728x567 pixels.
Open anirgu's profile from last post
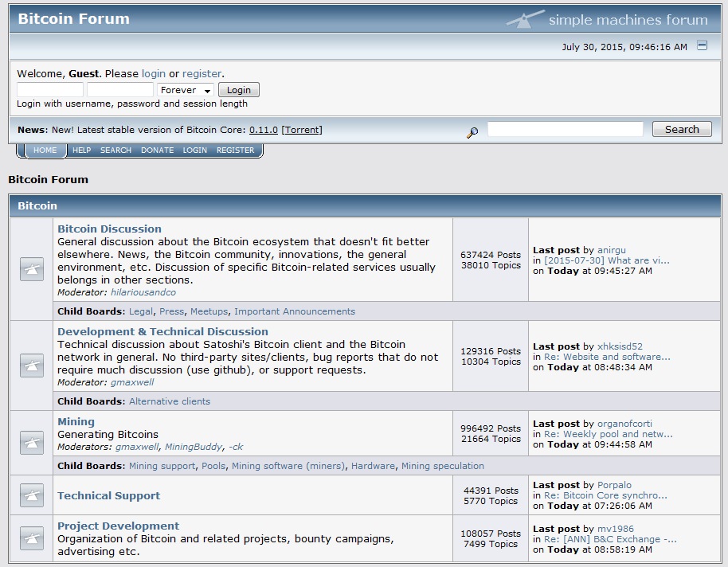pyautogui.click(x=612, y=250)
